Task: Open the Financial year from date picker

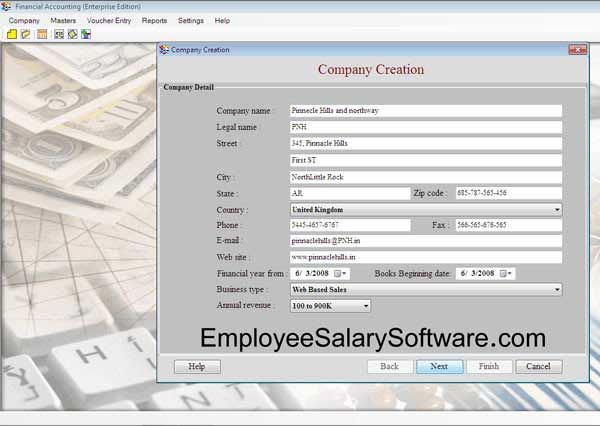Action: [340, 274]
